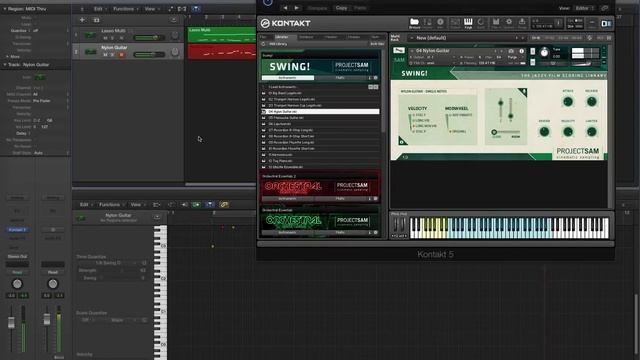Image resolution: width=640 pixels, height=360 pixels.
Task: Mute the Nylon Guitar track
Action: coord(105,54)
